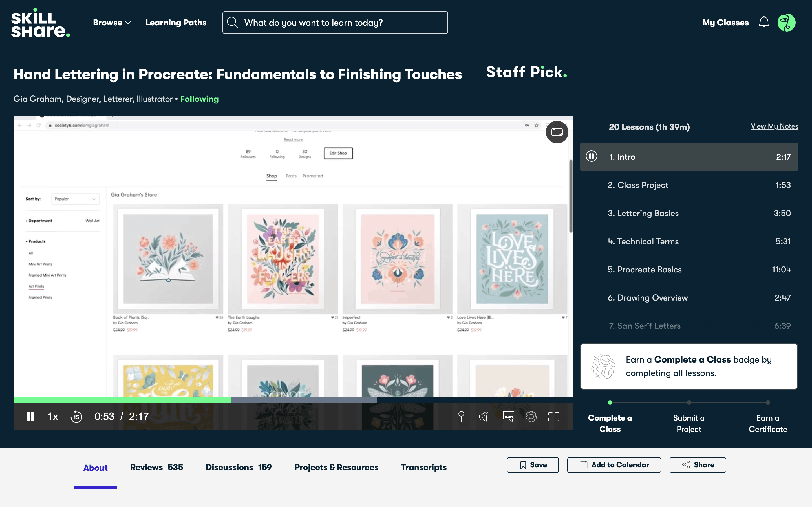Pause lesson 1 Intro in lesson list
812x507 pixels.
591,156
